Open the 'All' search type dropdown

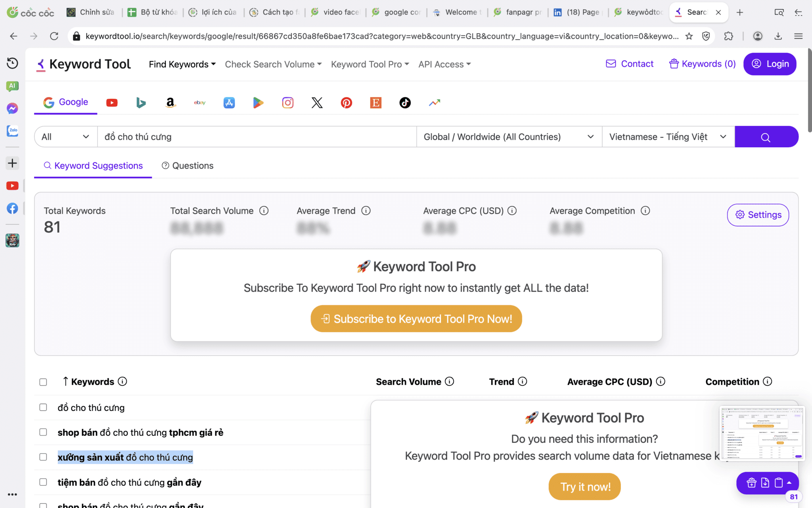point(66,137)
